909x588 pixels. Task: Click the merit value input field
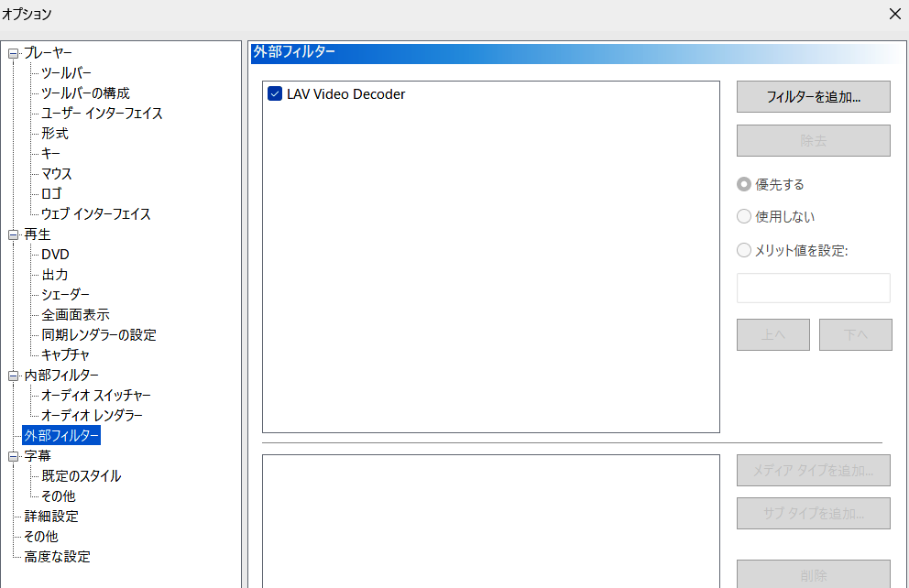(x=813, y=288)
